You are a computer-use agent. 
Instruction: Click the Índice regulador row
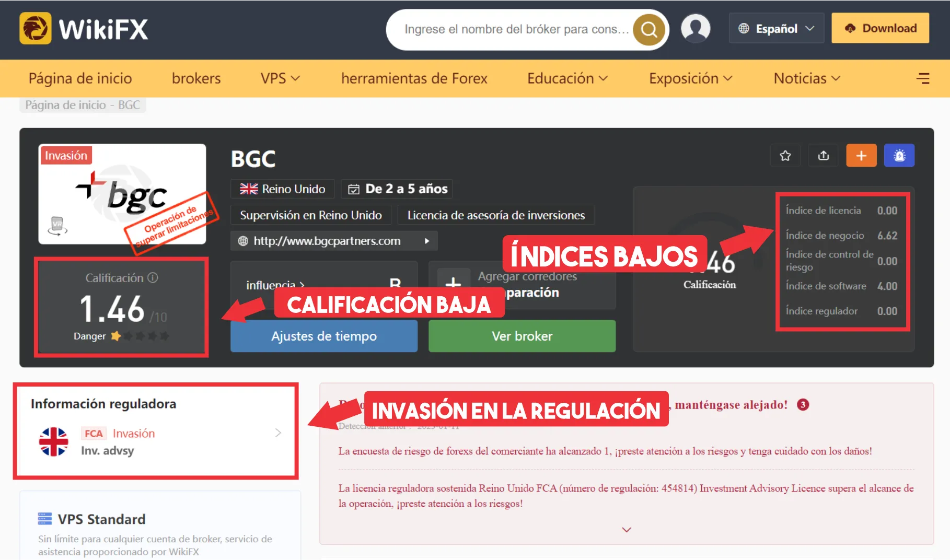(x=841, y=311)
